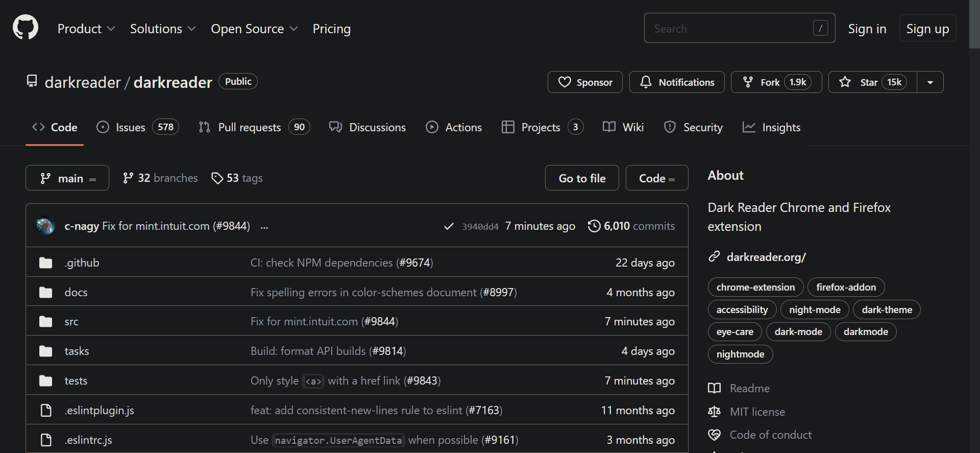The height and width of the screenshot is (453, 980).
Task: Expand the Solutions menu
Action: pyautogui.click(x=163, y=29)
